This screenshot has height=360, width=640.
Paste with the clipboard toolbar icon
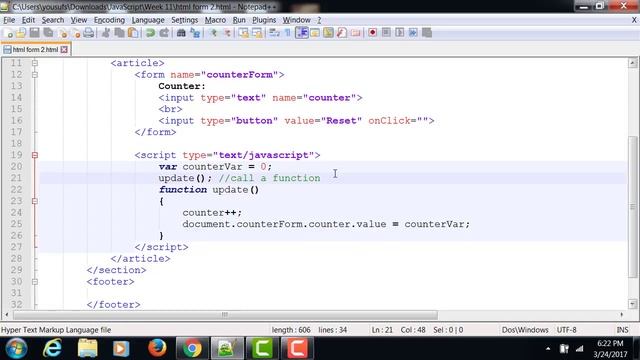[x=133, y=33]
